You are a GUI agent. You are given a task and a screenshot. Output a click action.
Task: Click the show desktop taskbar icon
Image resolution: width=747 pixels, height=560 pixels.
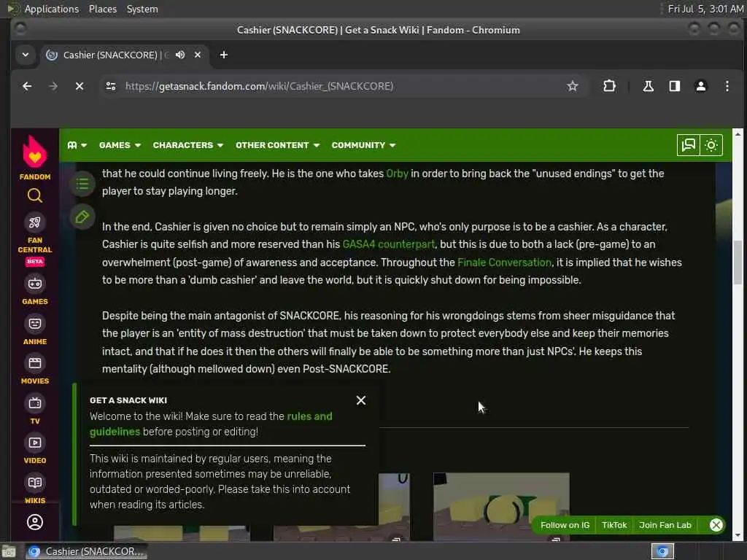(9, 551)
